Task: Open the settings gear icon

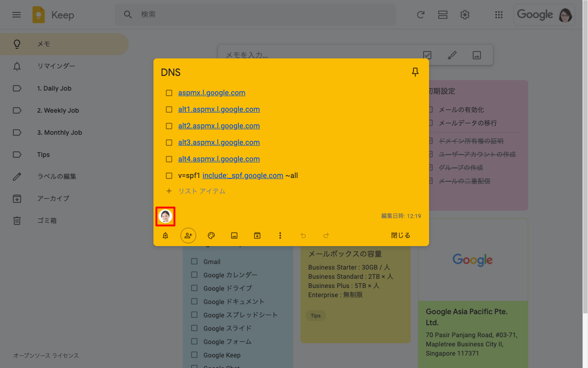Action: (x=465, y=15)
